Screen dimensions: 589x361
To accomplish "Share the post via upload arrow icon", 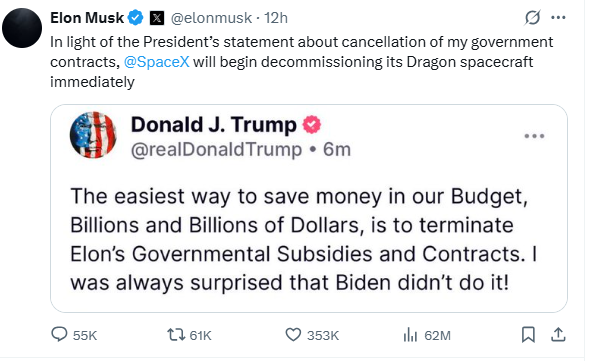I will click(558, 334).
